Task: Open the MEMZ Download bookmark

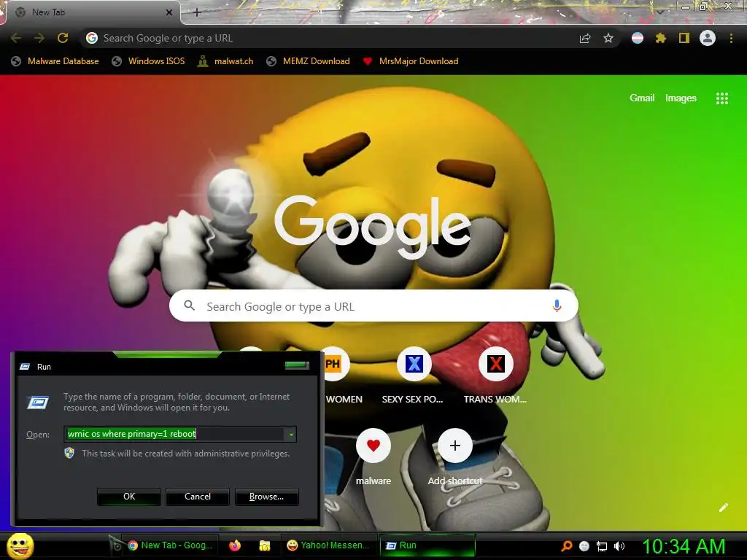Action: pyautogui.click(x=309, y=61)
